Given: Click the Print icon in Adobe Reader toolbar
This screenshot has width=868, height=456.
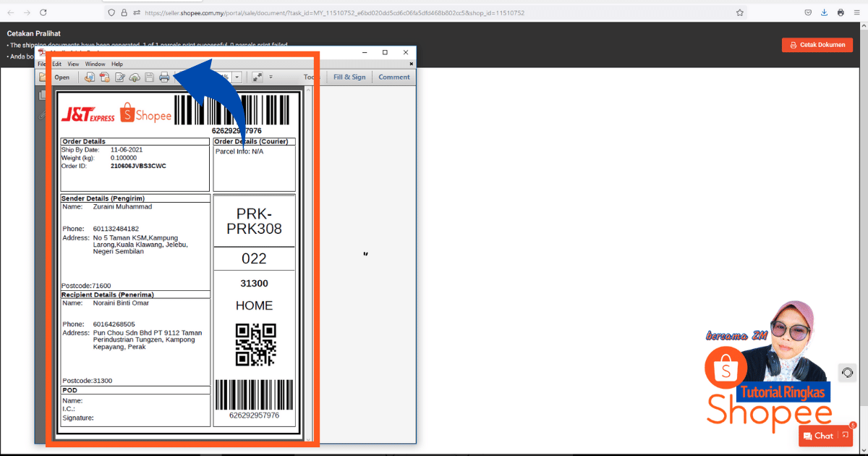Looking at the screenshot, I should pos(164,77).
